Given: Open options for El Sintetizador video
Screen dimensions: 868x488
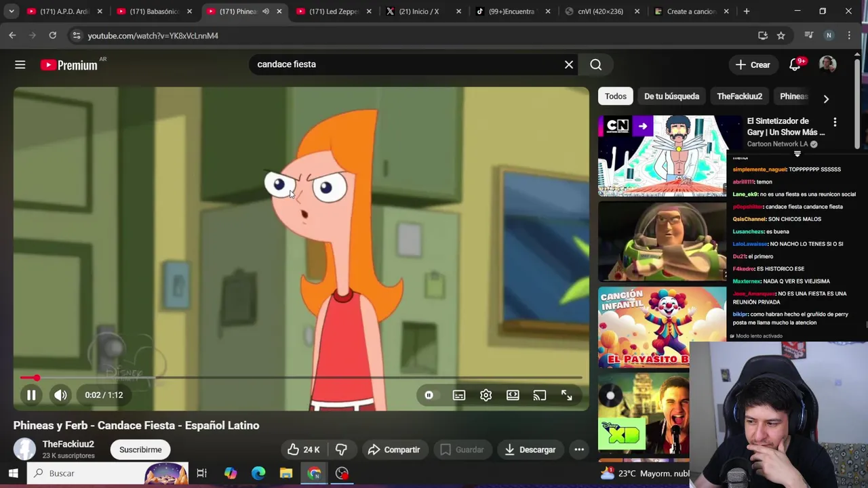Looking at the screenshot, I should (835, 122).
